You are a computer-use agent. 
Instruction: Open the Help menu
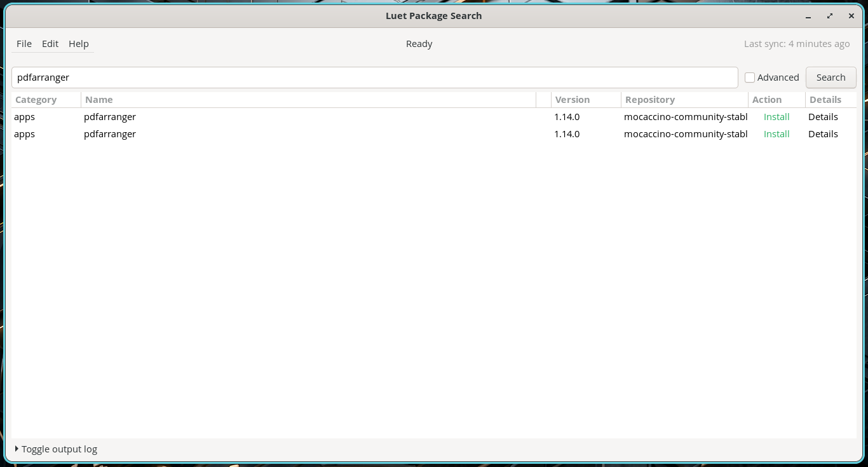(79, 44)
